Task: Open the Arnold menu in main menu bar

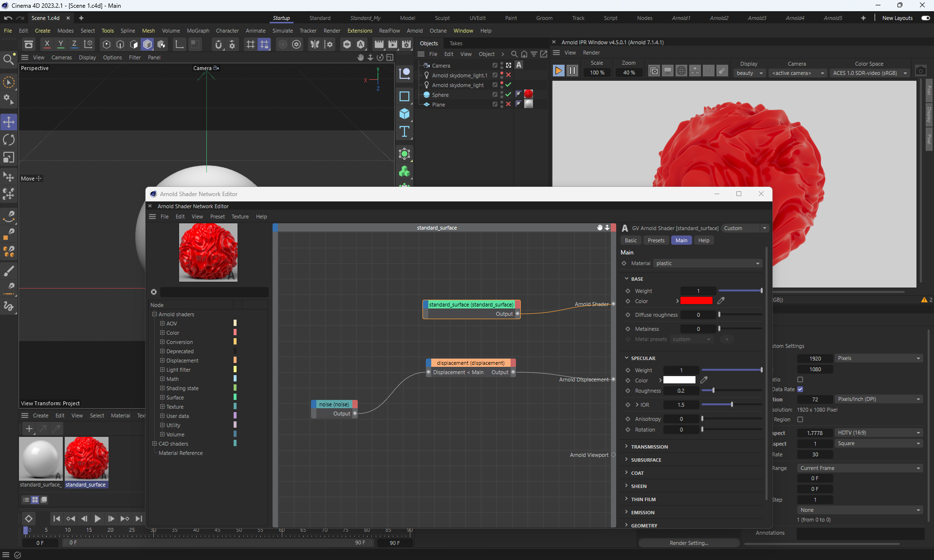Action: coord(415,31)
